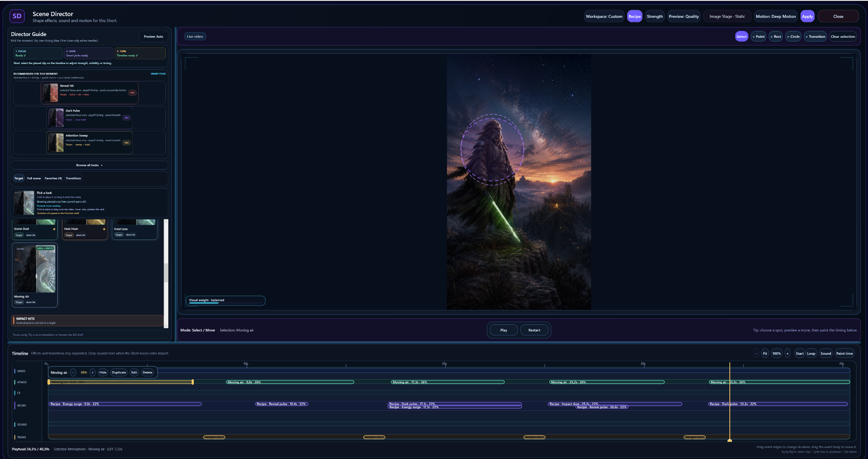Open the Image Stage · Static selector
868x459 pixels.
click(727, 17)
